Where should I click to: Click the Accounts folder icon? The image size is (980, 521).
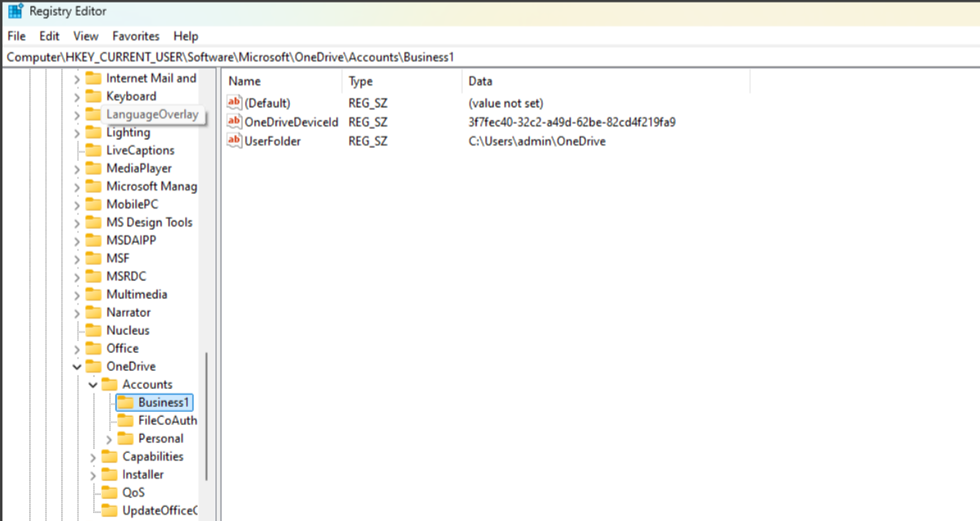pyautogui.click(x=109, y=384)
